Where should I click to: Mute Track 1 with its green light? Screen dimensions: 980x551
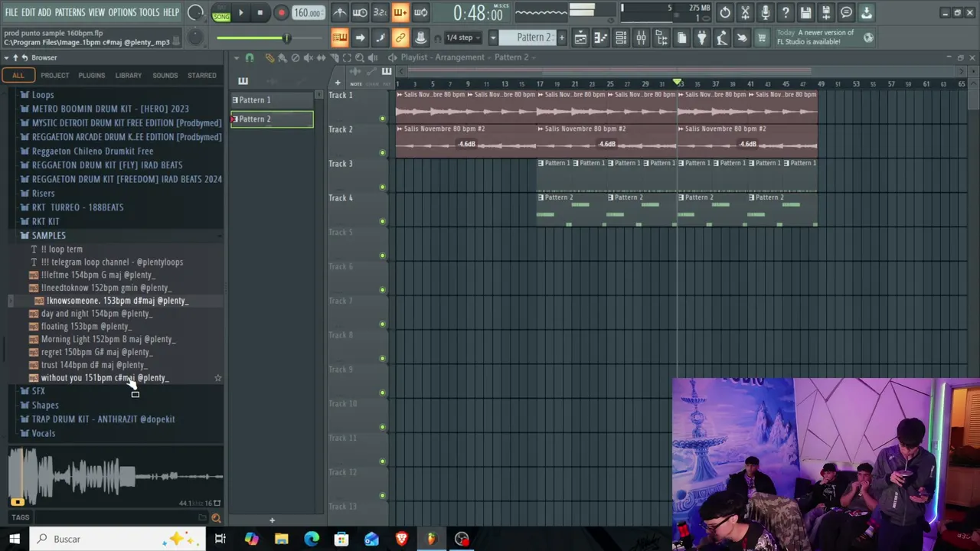click(382, 119)
